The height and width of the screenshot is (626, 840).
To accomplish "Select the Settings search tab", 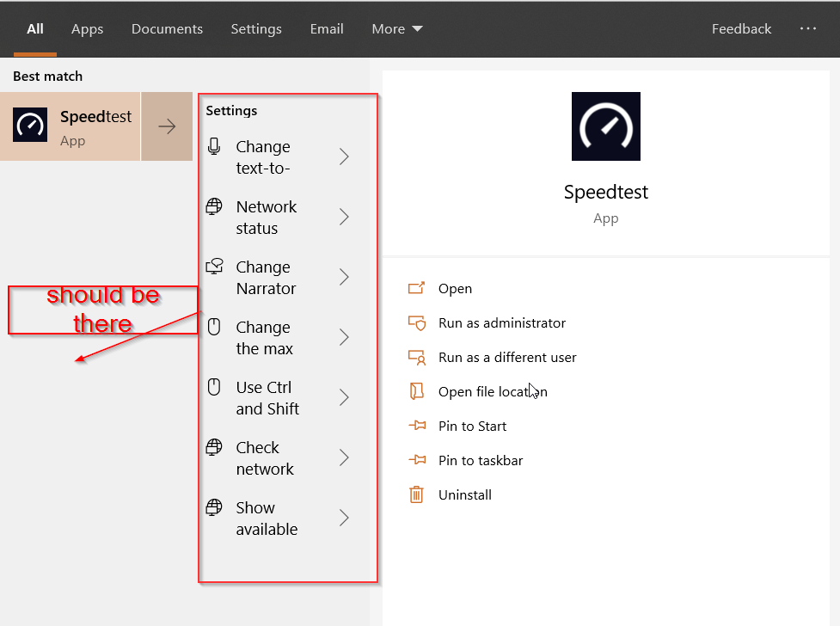I will tap(256, 29).
